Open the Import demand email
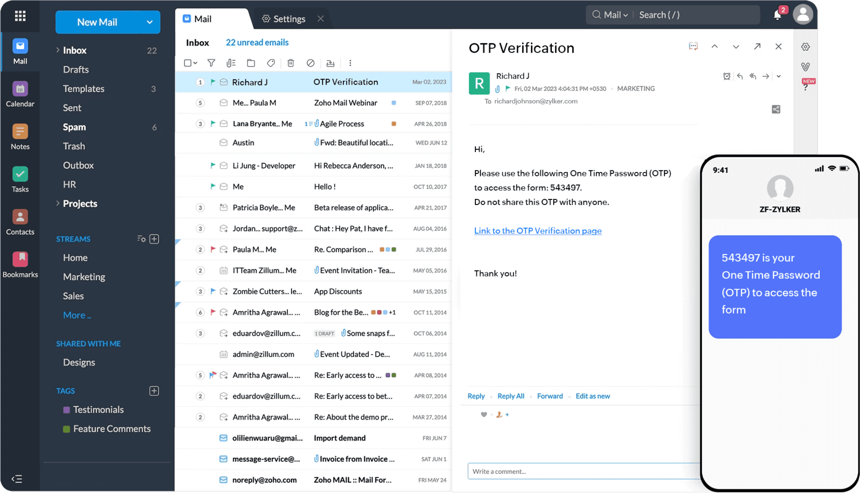 pos(314,438)
